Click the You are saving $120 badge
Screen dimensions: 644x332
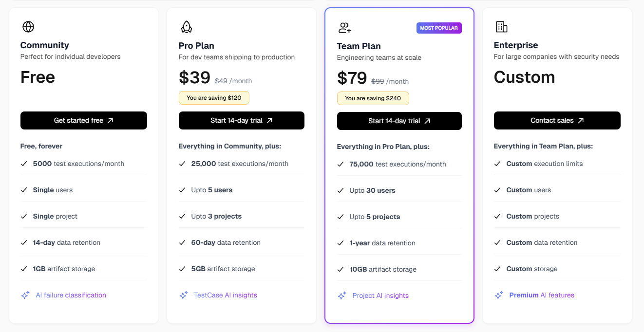pos(214,97)
